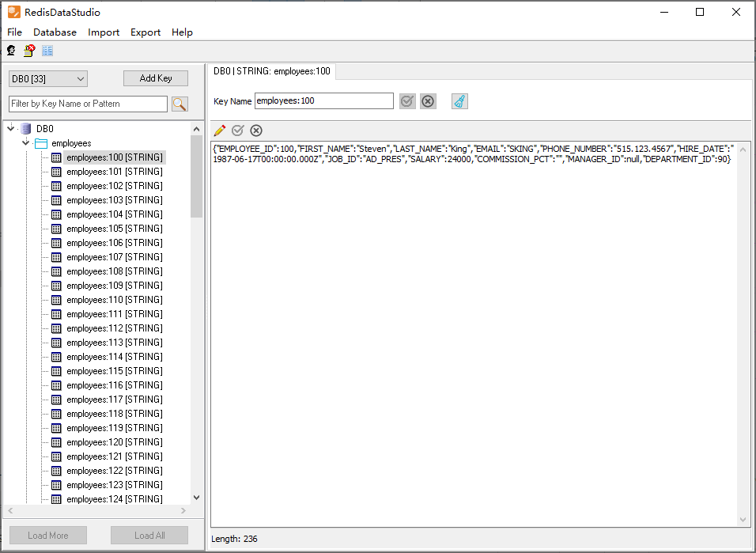The width and height of the screenshot is (756, 553).
Task: Click the person-shaped connection icon in the toolbar
Action: pos(11,51)
